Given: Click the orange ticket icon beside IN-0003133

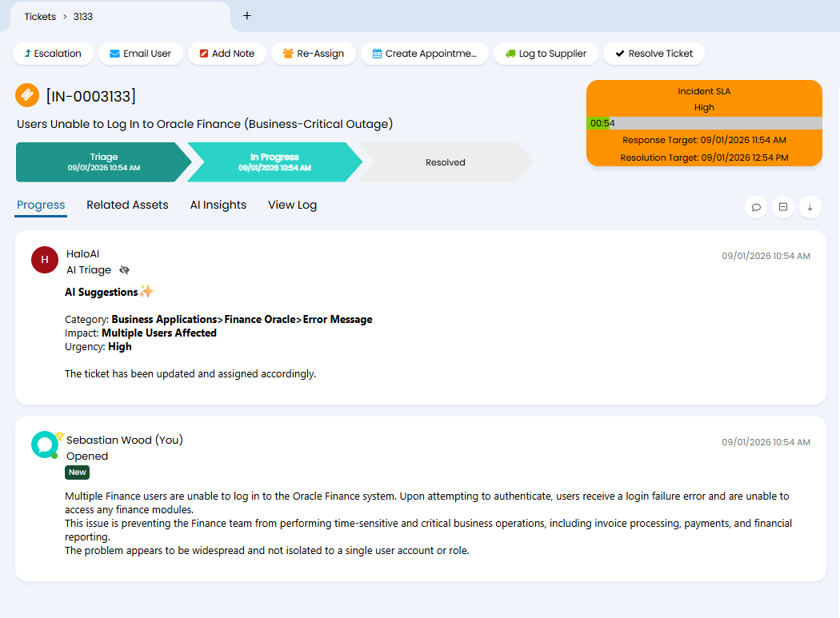Looking at the screenshot, I should [27, 95].
